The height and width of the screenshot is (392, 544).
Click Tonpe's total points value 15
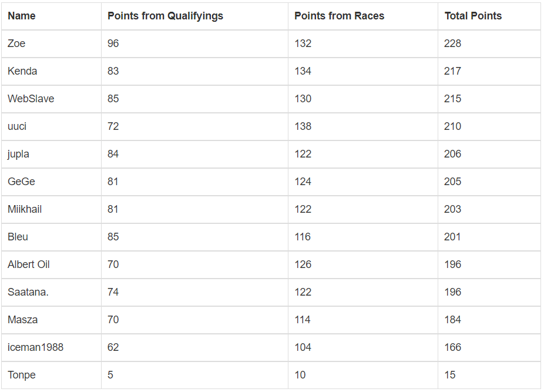tap(450, 375)
